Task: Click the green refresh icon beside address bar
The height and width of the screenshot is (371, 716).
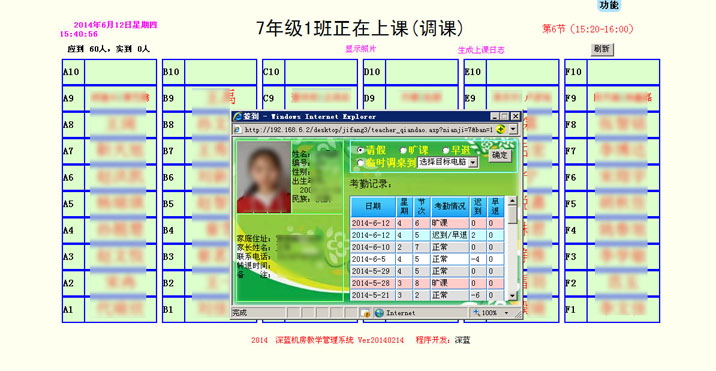Action: 500,130
